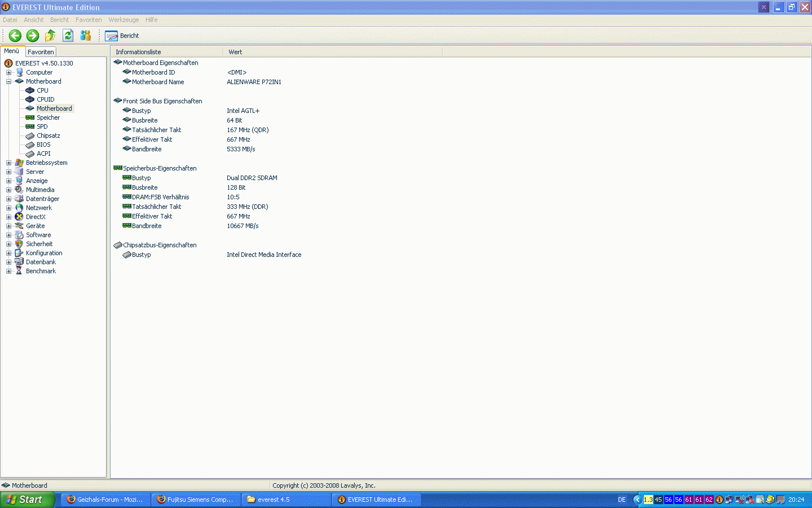Open the Bericht menu in menu bar
The image size is (812, 508).
click(x=59, y=20)
